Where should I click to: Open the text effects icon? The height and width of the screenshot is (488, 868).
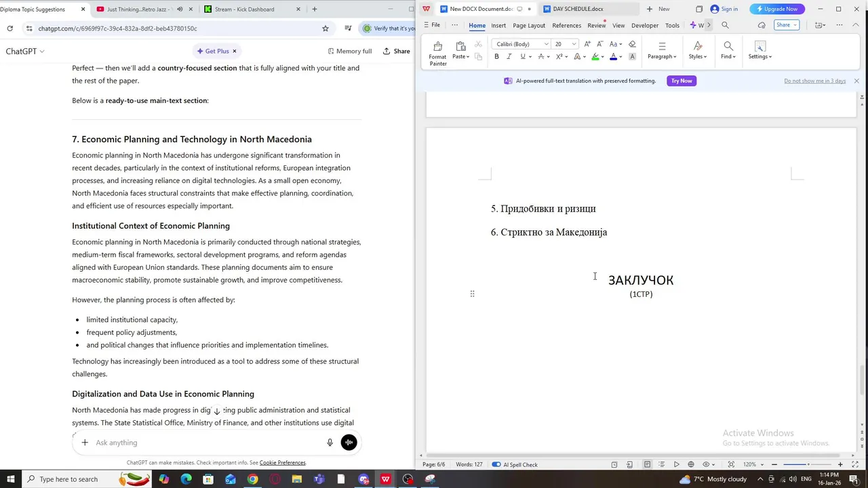(x=577, y=56)
